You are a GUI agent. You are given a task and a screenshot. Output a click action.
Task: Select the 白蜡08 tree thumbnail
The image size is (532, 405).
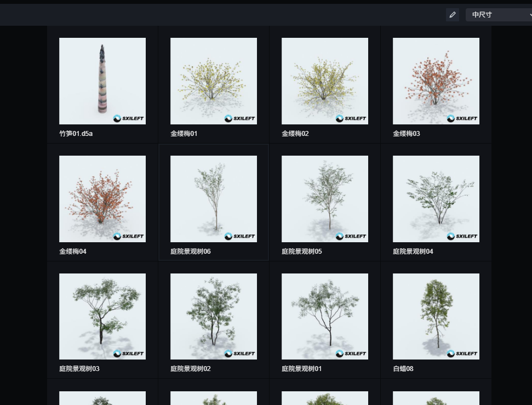coord(436,316)
